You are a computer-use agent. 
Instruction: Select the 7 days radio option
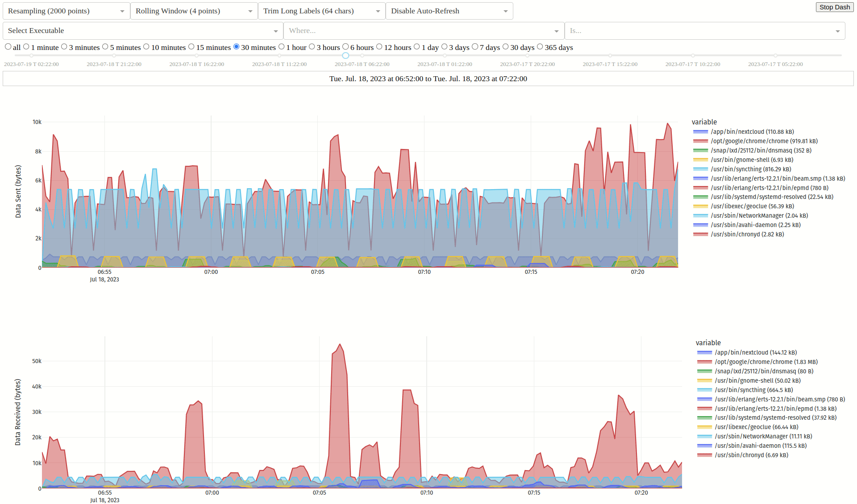click(475, 47)
